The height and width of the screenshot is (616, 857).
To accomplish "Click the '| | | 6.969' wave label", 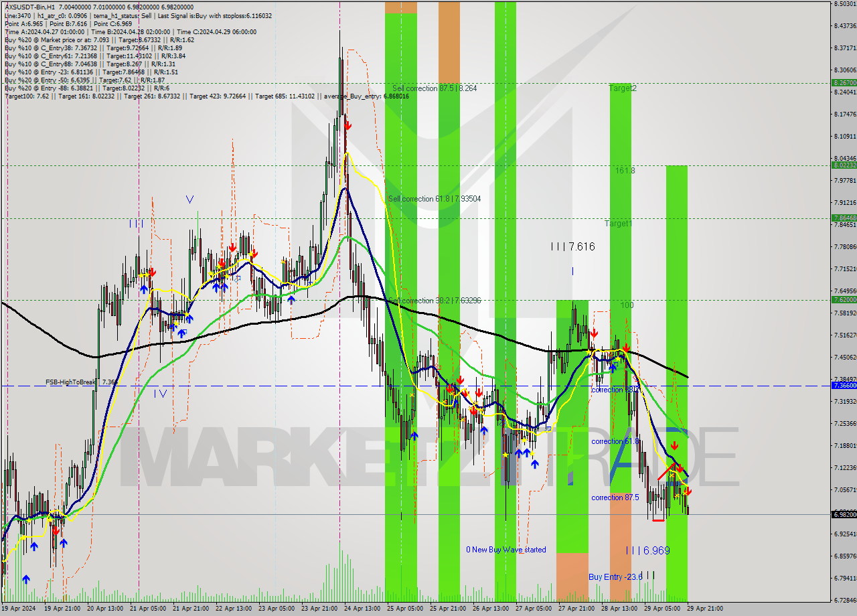I will coord(647,550).
